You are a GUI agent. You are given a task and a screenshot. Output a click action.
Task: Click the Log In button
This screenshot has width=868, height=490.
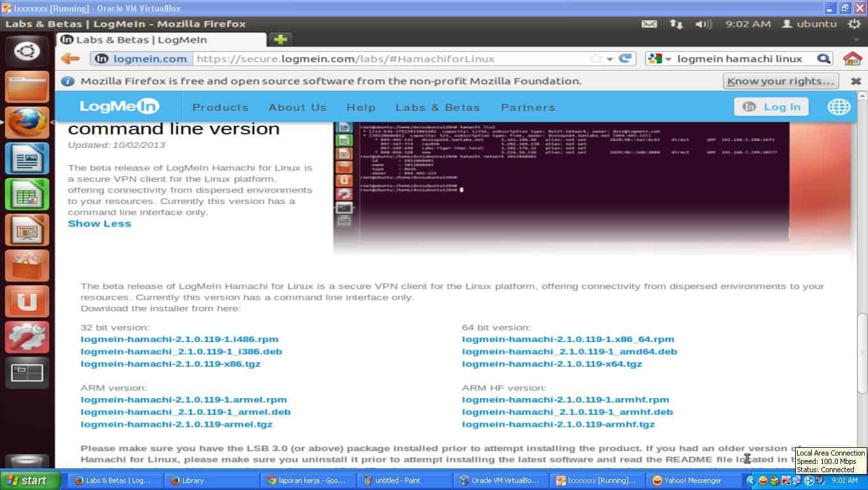(771, 107)
